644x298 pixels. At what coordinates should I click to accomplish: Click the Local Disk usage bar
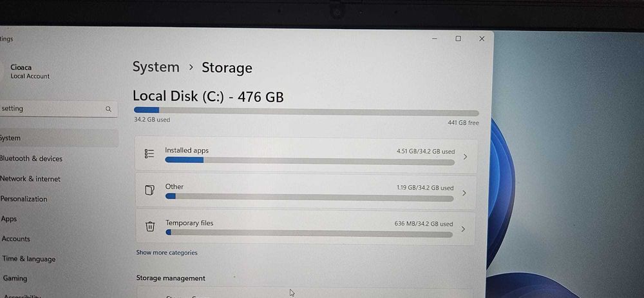tap(306, 111)
